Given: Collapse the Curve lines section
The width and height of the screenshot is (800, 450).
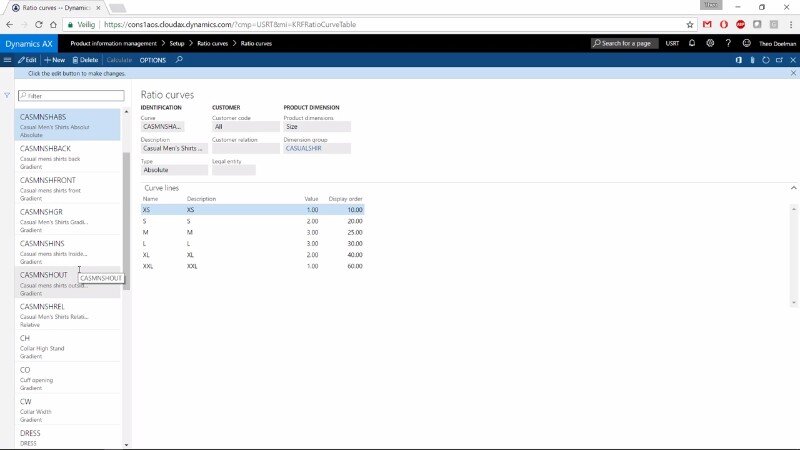Looking at the screenshot, I should pyautogui.click(x=793, y=187).
